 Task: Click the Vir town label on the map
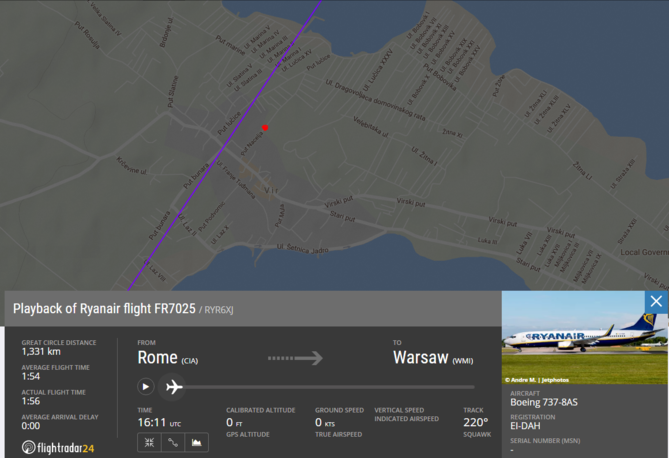coord(271,190)
